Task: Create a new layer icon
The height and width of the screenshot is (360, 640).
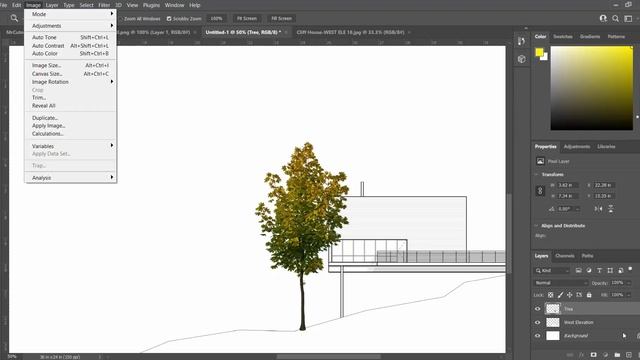Action: click(629, 355)
